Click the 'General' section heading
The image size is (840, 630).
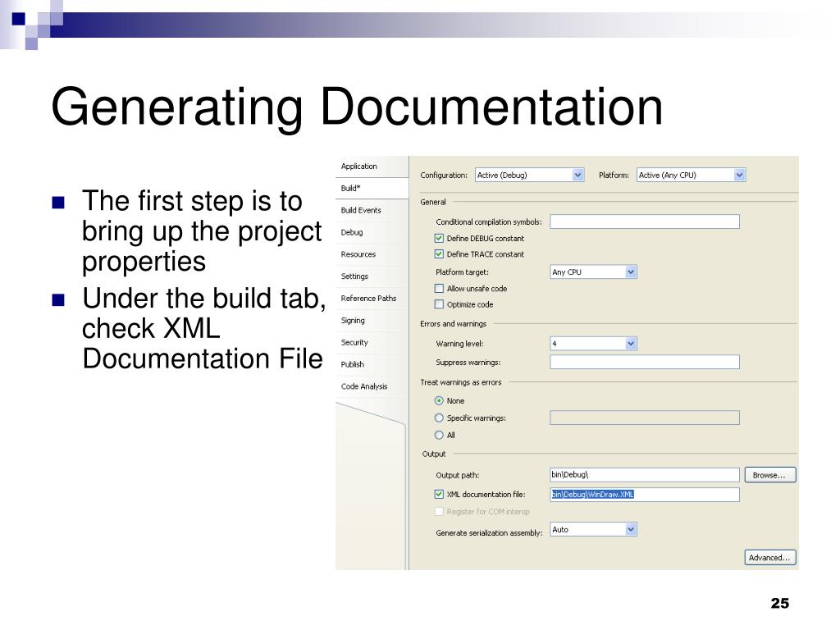point(433,203)
